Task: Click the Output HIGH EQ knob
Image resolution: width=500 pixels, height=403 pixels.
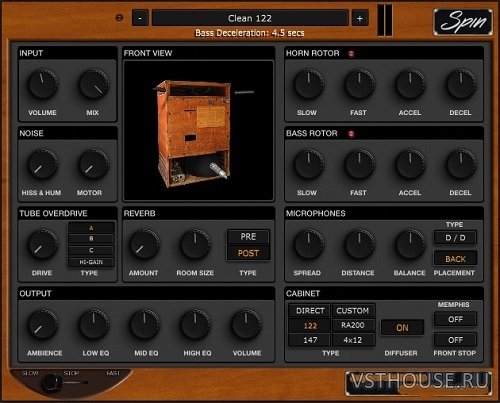Action: pos(195,325)
